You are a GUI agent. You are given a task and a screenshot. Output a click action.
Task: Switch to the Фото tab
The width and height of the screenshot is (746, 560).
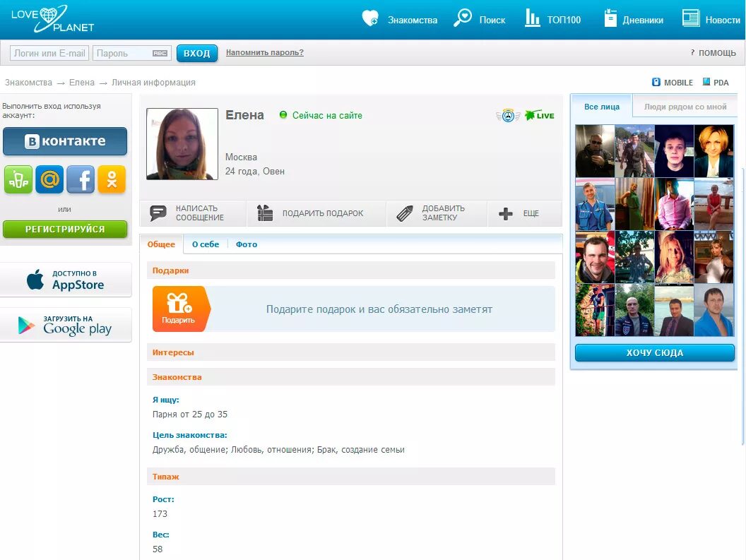[x=247, y=244]
